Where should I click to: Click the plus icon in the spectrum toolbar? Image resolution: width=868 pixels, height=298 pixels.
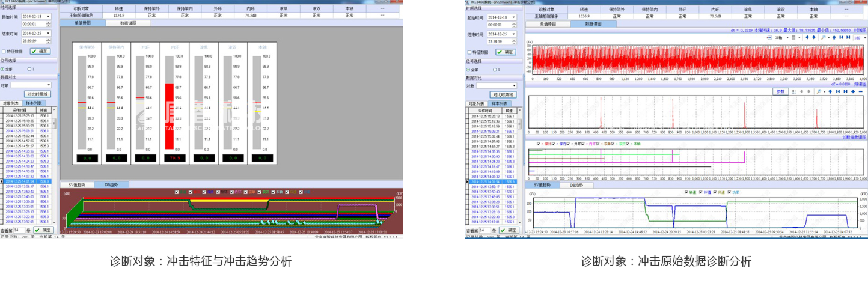[x=854, y=91]
